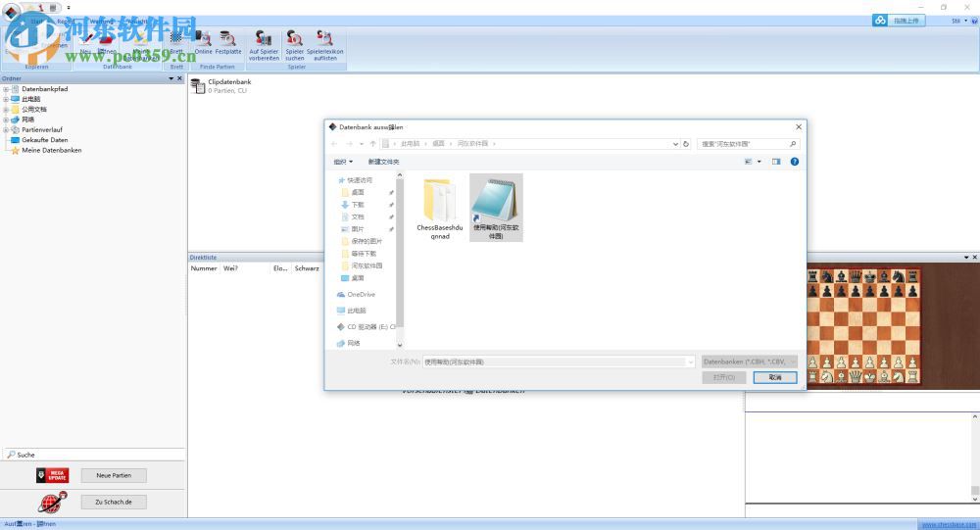Viewport: 980px width, 530px height.
Task: Click the cloud icon at top right
Action: 880,21
